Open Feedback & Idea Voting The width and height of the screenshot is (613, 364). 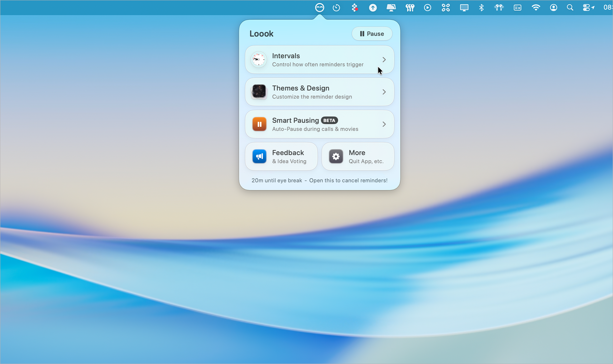(281, 156)
